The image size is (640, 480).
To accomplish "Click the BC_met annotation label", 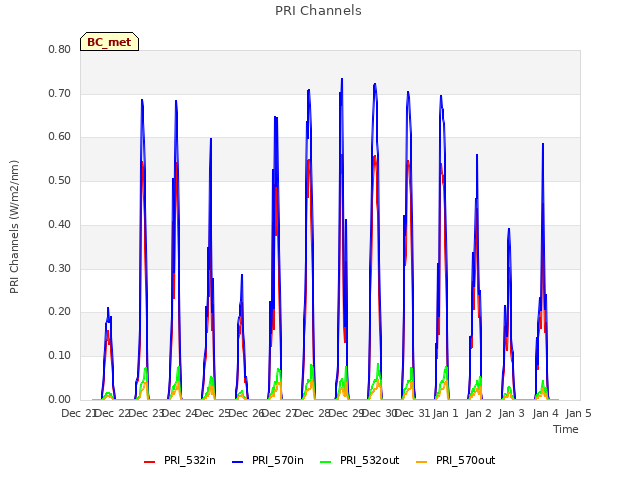I will click(109, 42).
